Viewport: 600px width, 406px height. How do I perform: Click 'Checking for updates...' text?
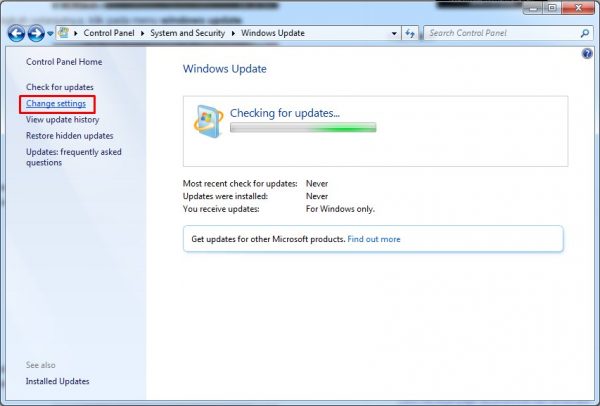tap(285, 113)
